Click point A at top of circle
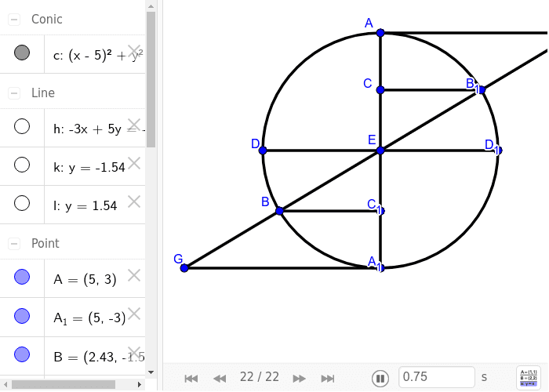 coord(380,33)
